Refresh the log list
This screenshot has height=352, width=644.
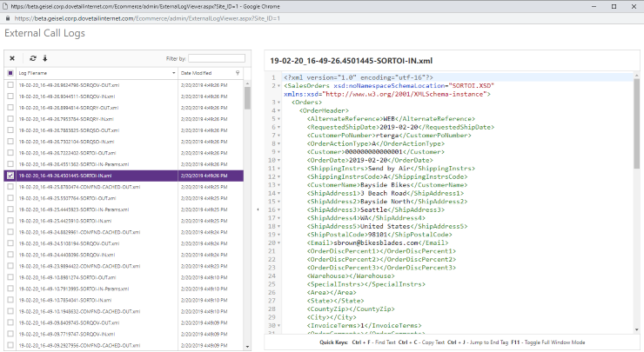point(32,58)
